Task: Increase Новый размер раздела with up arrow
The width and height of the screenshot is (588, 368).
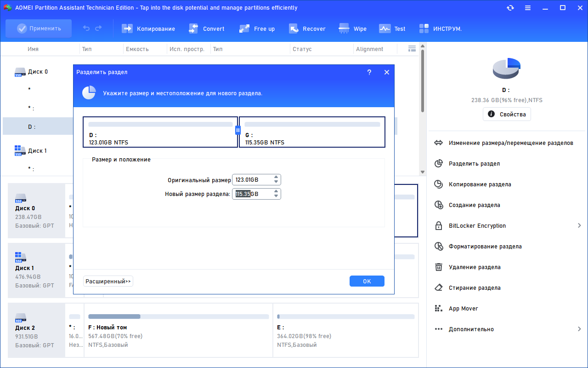Action: pyautogui.click(x=276, y=191)
